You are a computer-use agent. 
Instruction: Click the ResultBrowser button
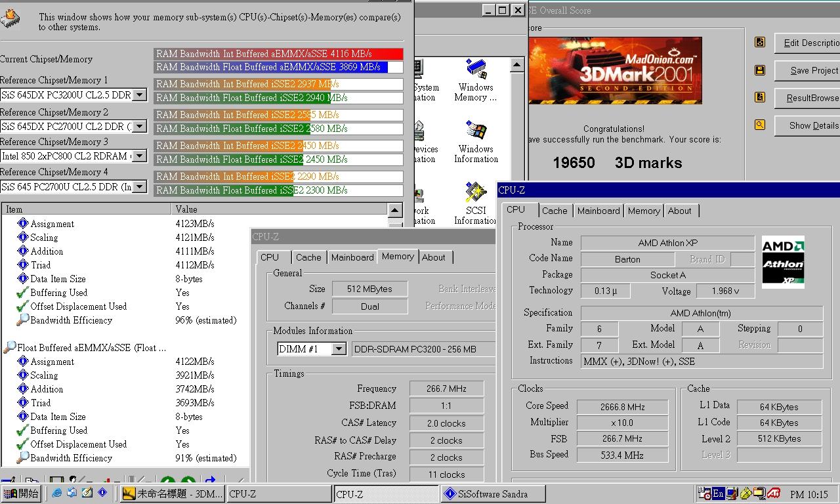tap(808, 98)
